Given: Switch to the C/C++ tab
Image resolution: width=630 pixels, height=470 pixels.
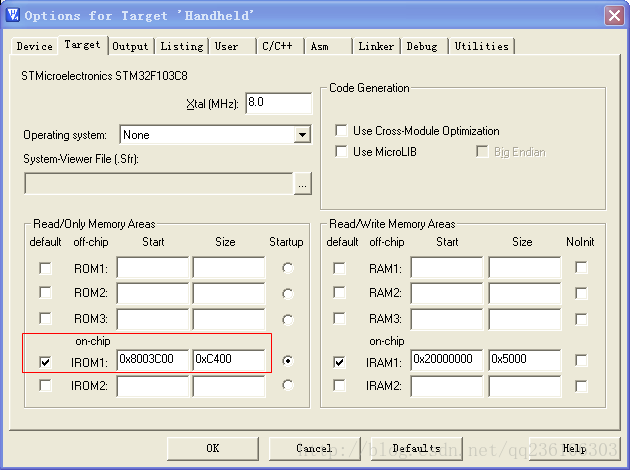Looking at the screenshot, I should click(279, 46).
